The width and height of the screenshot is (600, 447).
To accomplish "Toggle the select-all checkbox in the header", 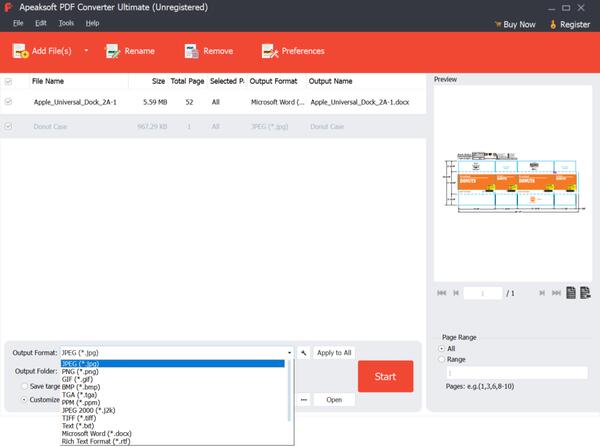I will click(x=9, y=81).
